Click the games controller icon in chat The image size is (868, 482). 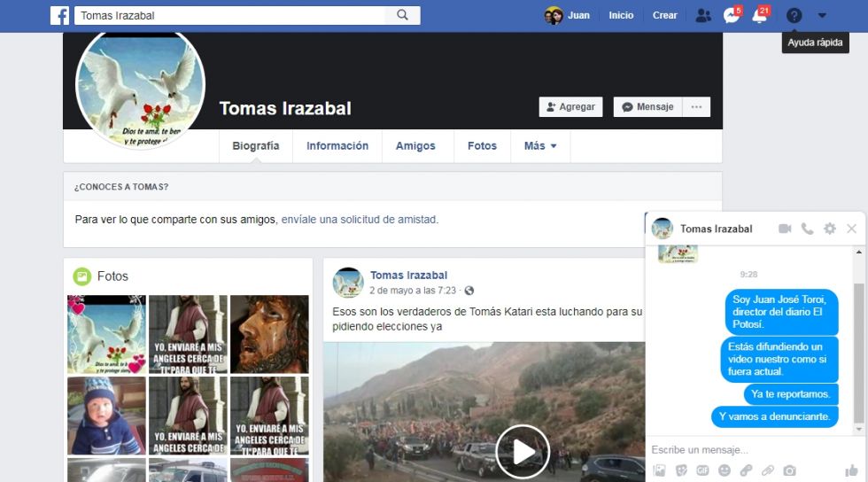(746, 470)
